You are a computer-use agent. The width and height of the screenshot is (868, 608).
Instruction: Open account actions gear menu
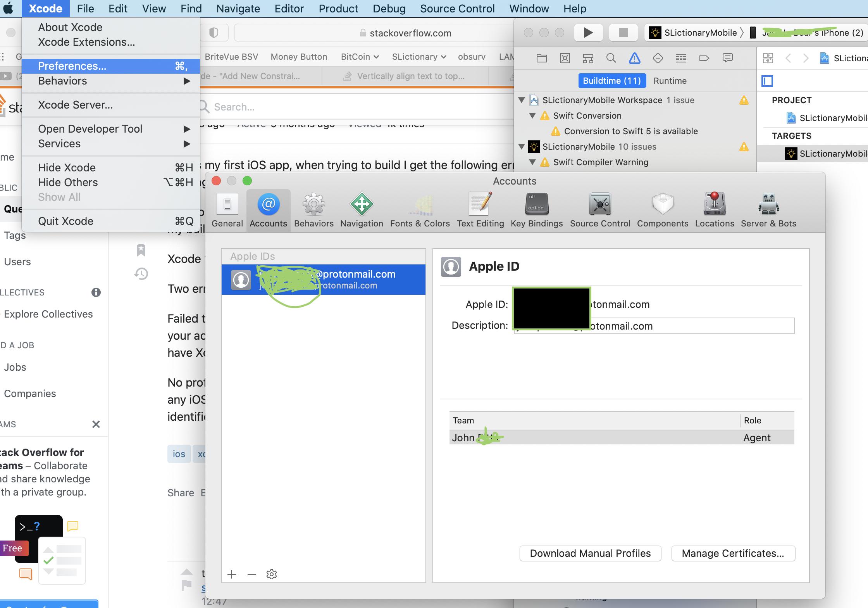(x=272, y=574)
